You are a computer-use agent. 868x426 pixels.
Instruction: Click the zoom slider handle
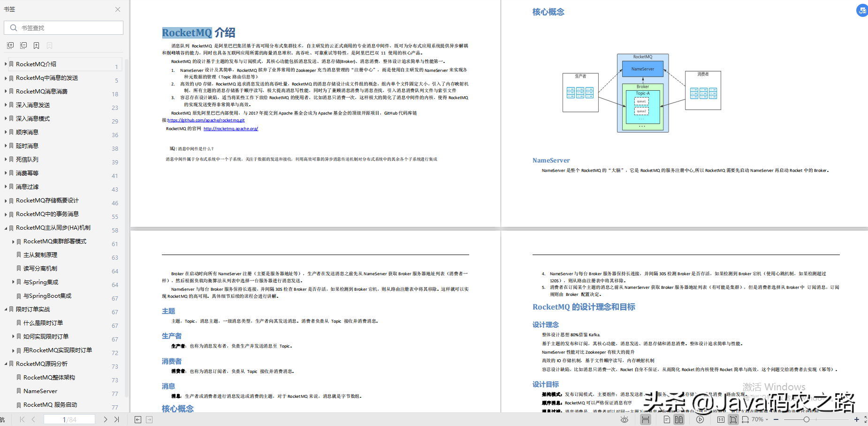[x=807, y=419]
